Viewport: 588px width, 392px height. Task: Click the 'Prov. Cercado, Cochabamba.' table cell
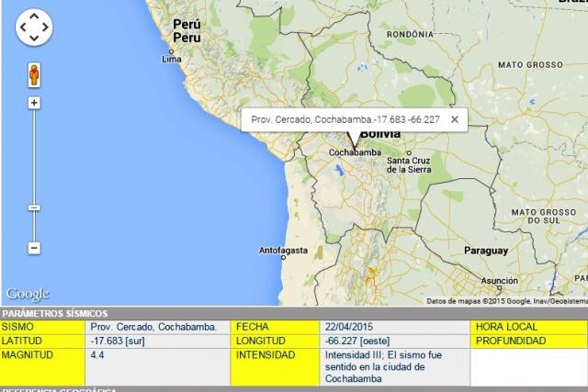point(158,327)
